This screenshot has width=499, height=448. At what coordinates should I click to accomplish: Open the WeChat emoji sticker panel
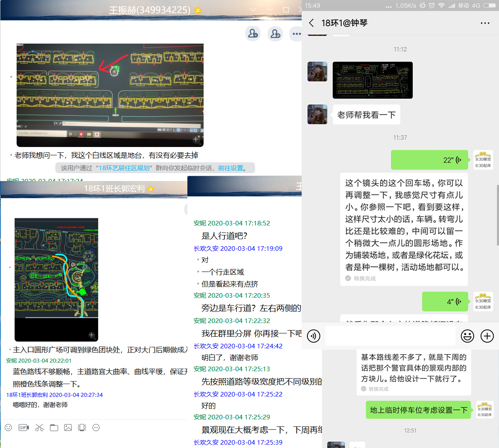(x=467, y=336)
